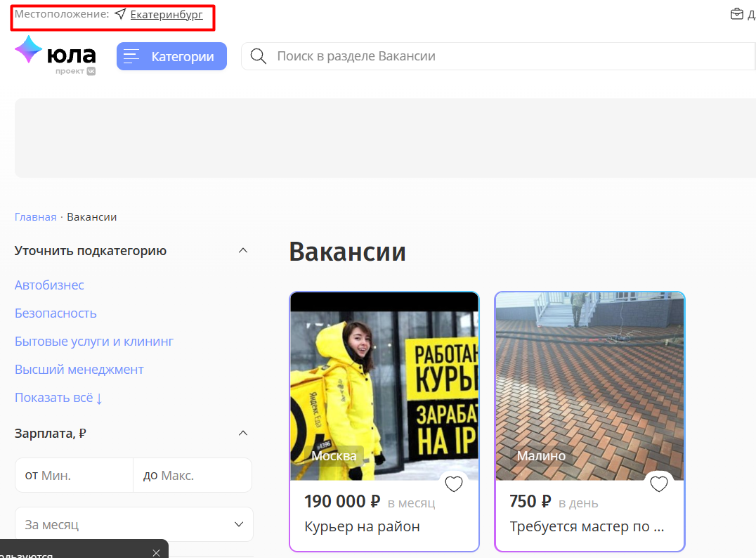Screen dimensions: 756x558
Task: Collapse the Зарплата filter section
Action: (243, 434)
